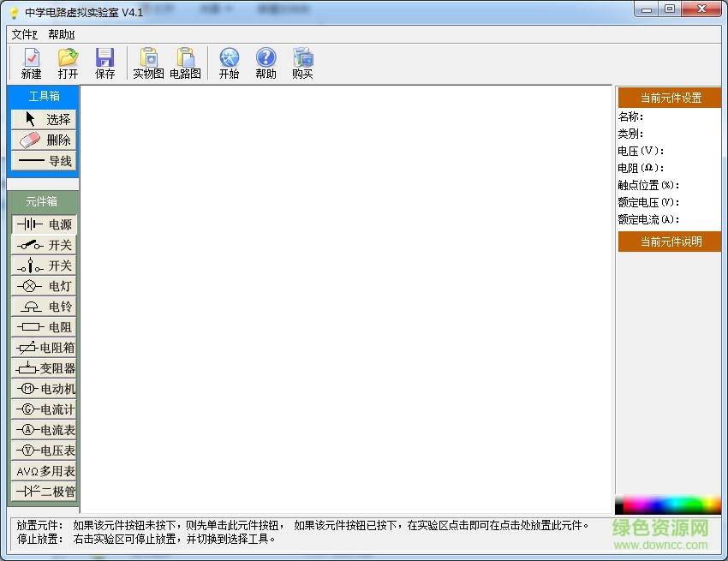Pick a color from the rainbow color bar

pyautogui.click(x=668, y=504)
